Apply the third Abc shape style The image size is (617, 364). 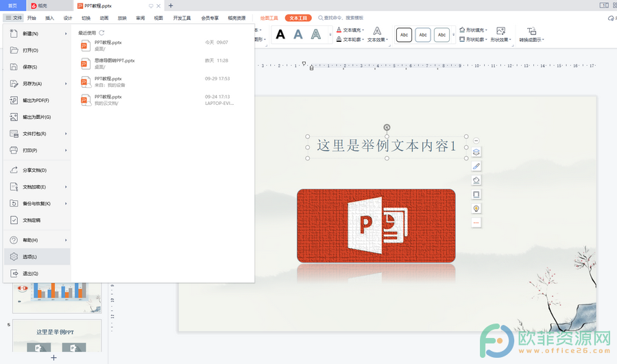pos(441,35)
